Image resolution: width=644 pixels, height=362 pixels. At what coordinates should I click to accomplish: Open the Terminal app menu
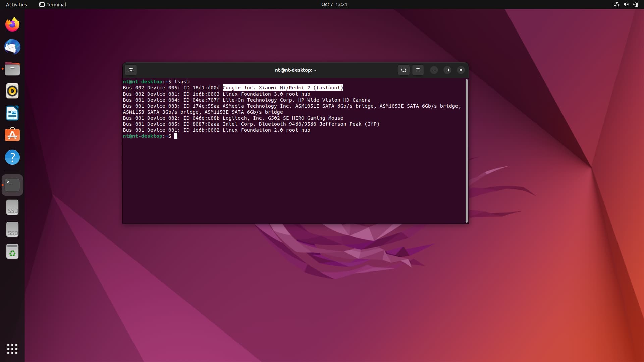53,4
